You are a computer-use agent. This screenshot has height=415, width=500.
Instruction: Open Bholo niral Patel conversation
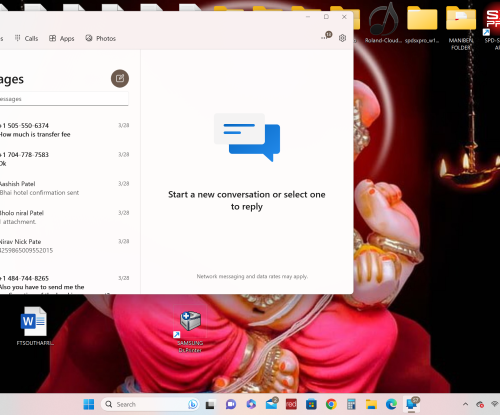coord(64,217)
